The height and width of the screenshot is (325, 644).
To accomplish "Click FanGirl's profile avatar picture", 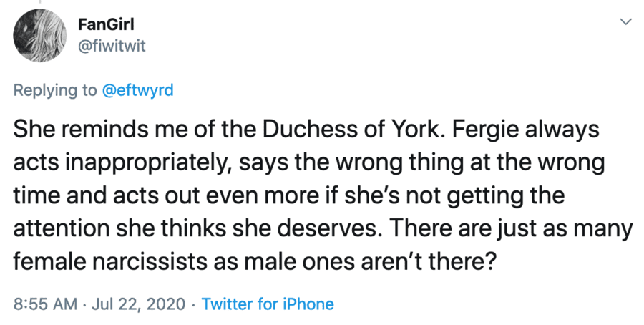I will [x=39, y=37].
